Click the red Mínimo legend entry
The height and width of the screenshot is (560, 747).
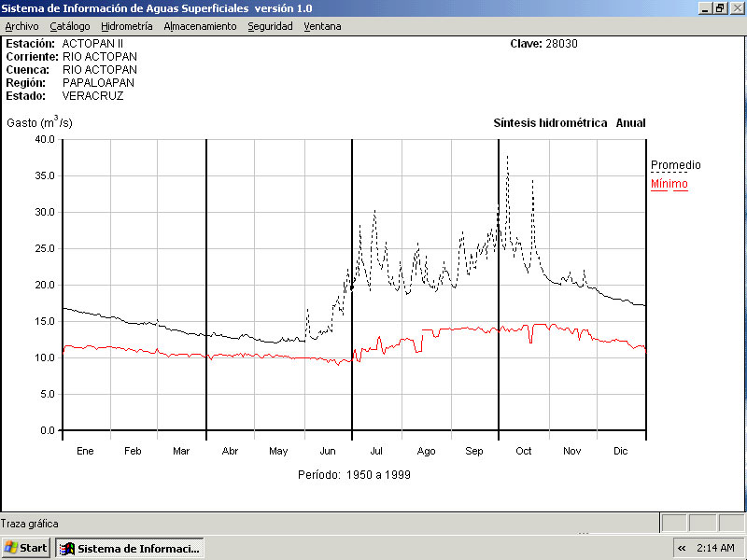(x=669, y=184)
